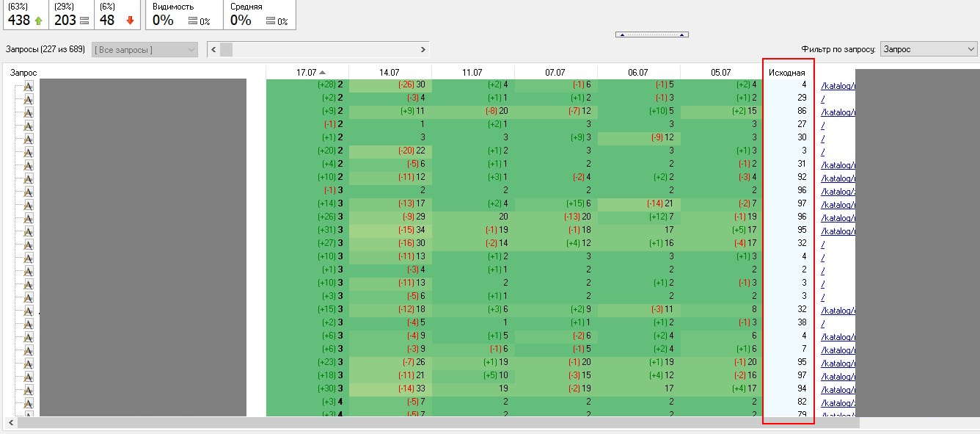Select the cell showing (+9) 11
980x434 pixels.
pyautogui.click(x=390, y=112)
